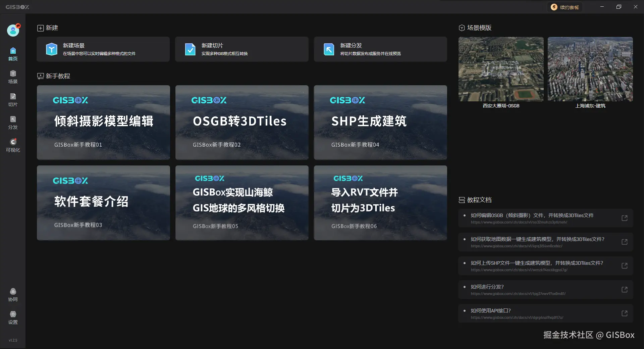Open tutorial SHP生成建筑
644x349 pixels.
point(380,122)
